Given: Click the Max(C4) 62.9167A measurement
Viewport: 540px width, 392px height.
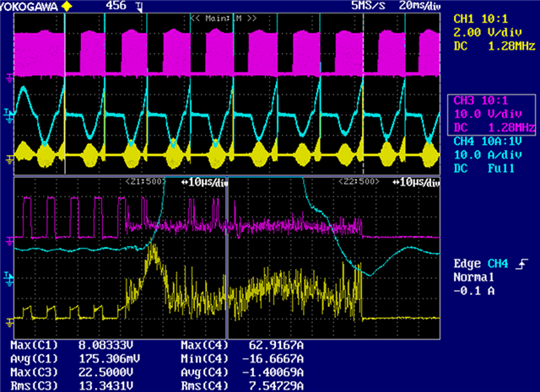Looking at the screenshot, I should click(x=242, y=345).
